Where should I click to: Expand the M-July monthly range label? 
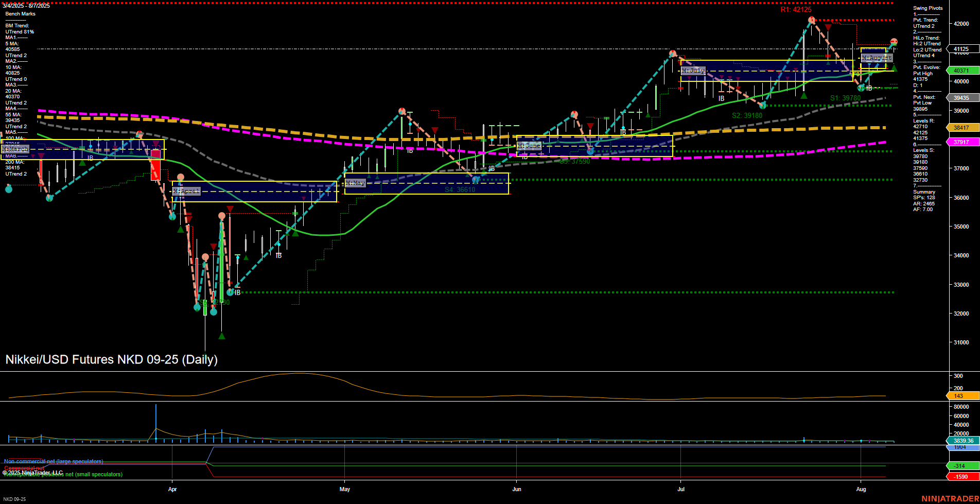point(693,70)
